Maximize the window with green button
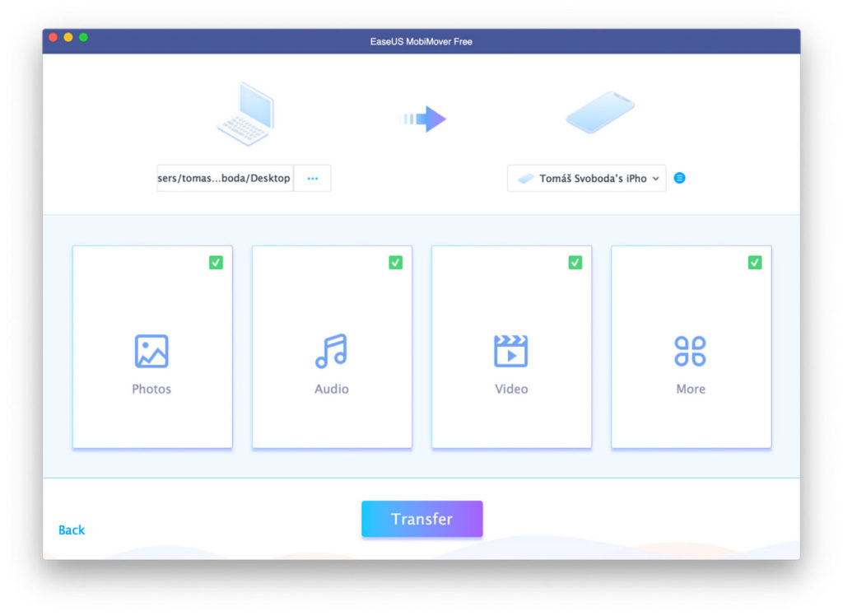This screenshot has height=616, width=843. click(x=83, y=37)
